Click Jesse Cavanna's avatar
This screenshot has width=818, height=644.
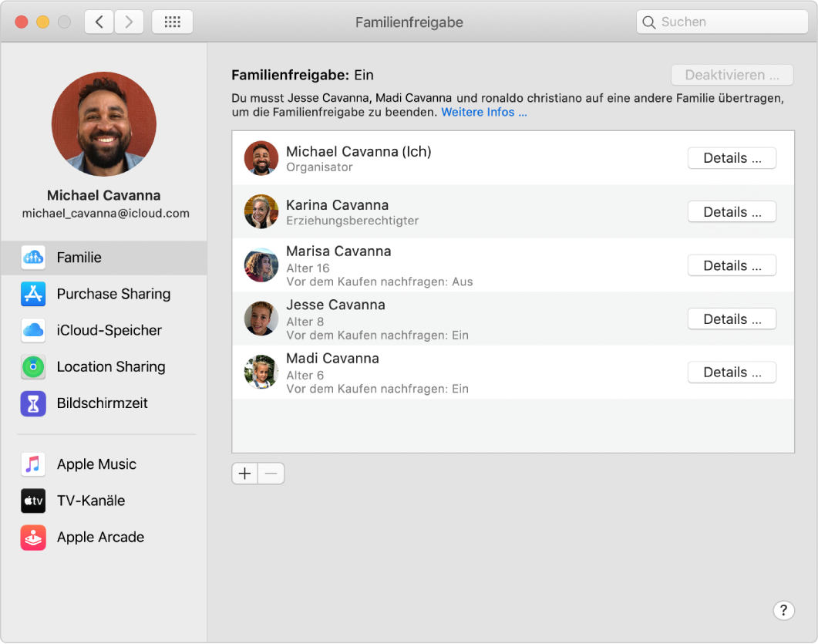click(x=261, y=319)
